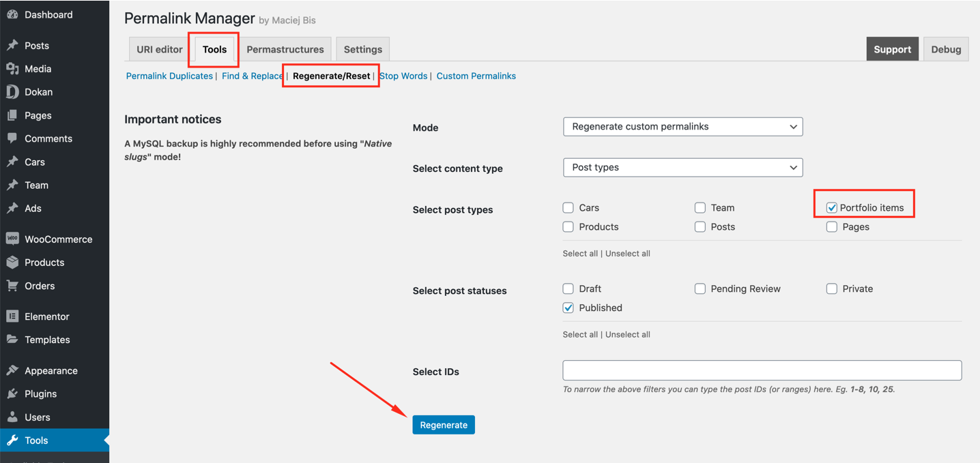The image size is (980, 463).
Task: Open the Settings tab
Action: pos(363,50)
